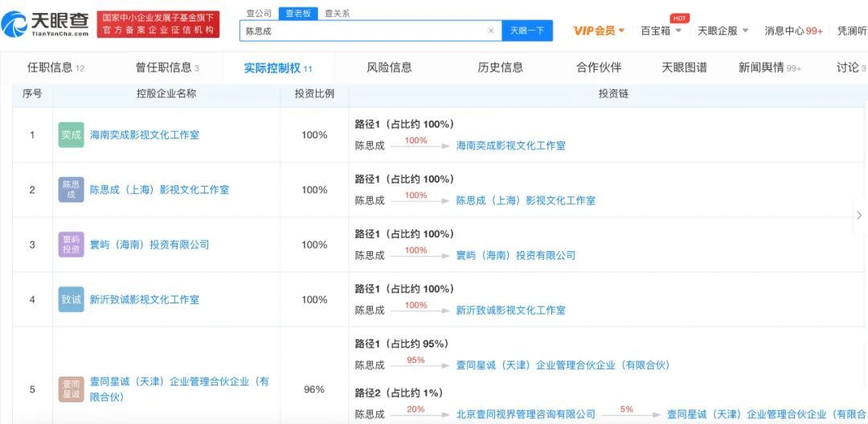Click the 96% investment ratio cell

314,389
